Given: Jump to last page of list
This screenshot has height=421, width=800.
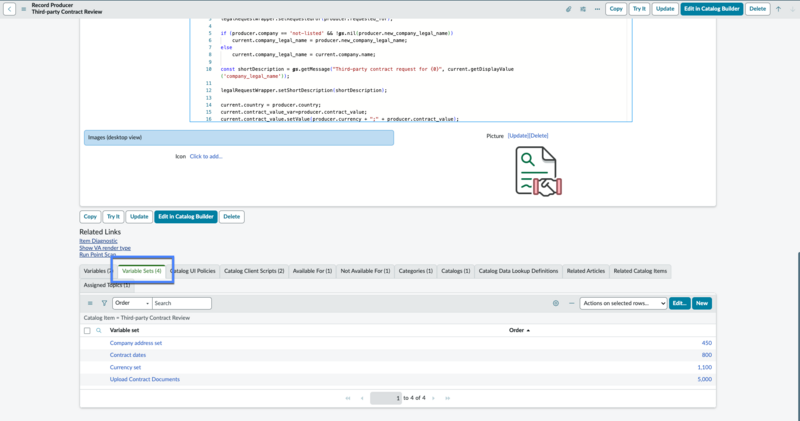Looking at the screenshot, I should point(447,398).
